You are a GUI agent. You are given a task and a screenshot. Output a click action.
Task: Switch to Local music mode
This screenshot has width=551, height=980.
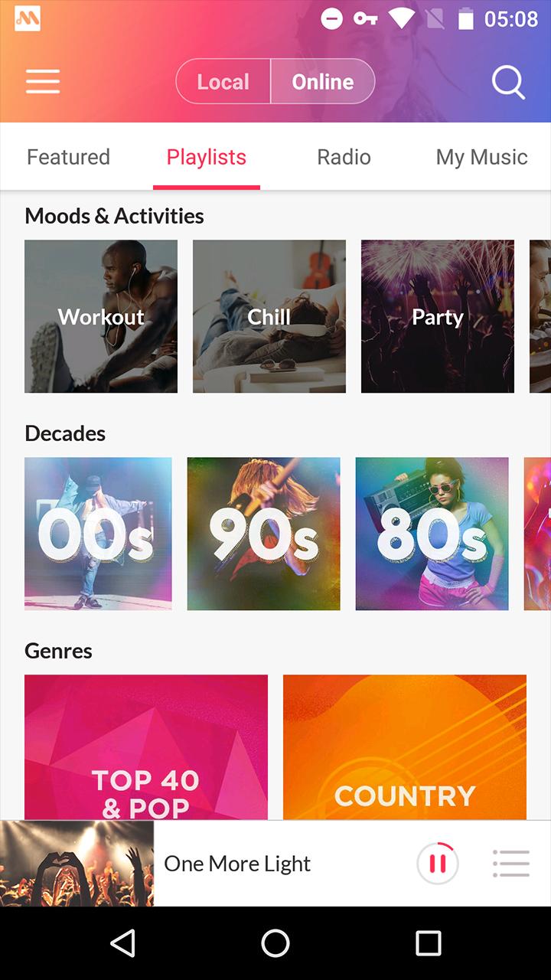pos(223,81)
